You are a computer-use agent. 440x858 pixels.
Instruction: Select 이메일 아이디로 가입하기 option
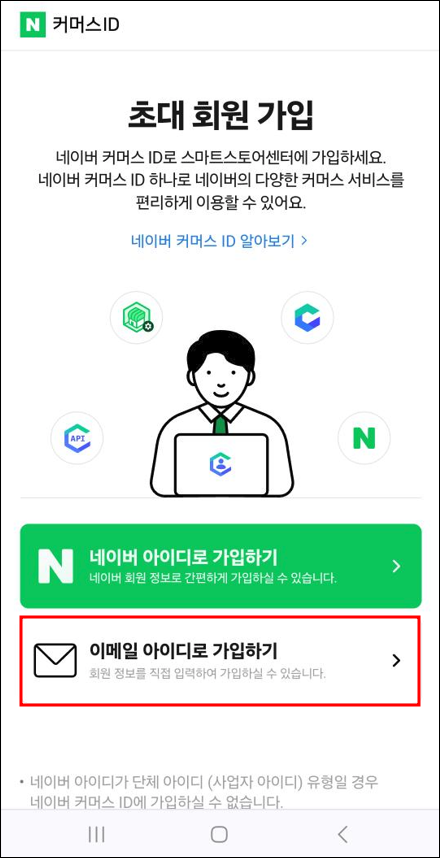(x=221, y=660)
